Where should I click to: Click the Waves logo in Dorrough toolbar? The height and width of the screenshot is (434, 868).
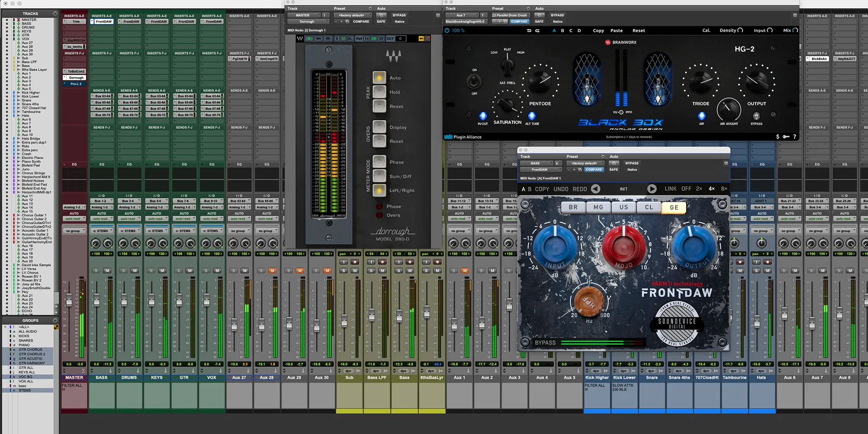299,38
